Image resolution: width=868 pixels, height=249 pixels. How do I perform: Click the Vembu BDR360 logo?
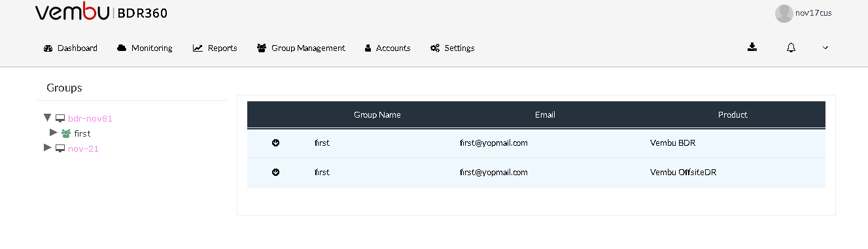pos(101,13)
